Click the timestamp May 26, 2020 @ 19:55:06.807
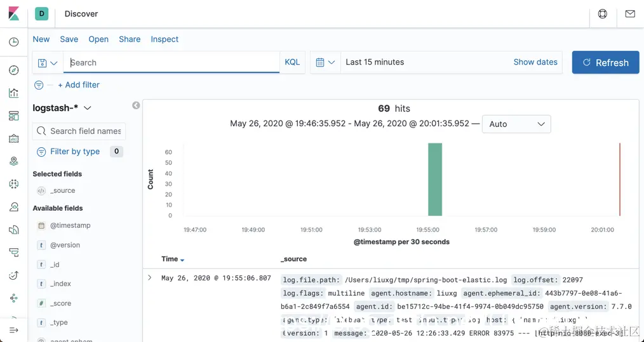The image size is (644, 342). tap(216, 278)
